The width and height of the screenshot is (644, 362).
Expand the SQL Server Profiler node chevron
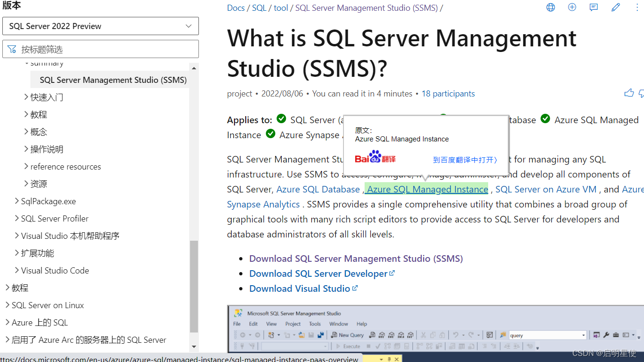click(17, 218)
